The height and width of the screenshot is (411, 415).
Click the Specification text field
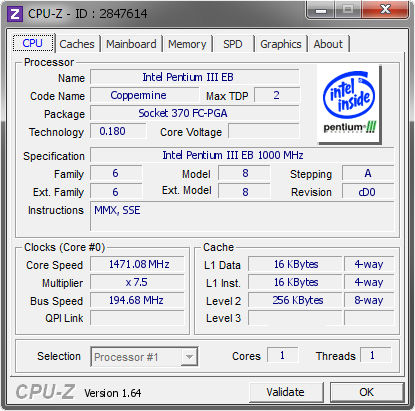(x=242, y=155)
